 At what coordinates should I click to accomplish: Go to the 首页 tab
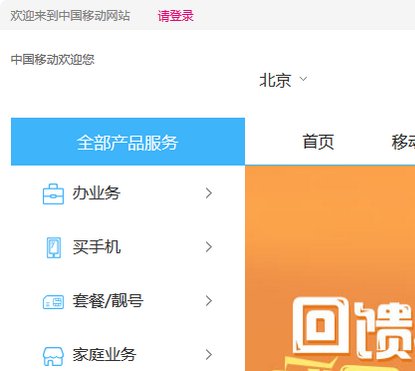coord(318,142)
